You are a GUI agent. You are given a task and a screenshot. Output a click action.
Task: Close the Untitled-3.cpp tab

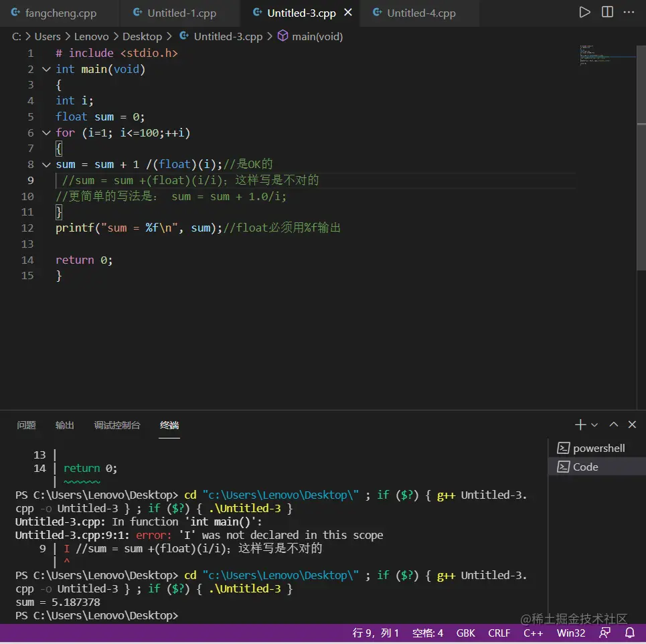348,13
